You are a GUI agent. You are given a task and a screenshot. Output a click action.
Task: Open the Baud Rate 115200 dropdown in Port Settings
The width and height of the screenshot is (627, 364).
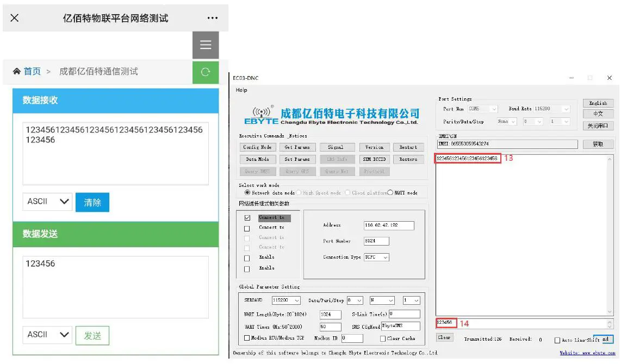(x=551, y=109)
